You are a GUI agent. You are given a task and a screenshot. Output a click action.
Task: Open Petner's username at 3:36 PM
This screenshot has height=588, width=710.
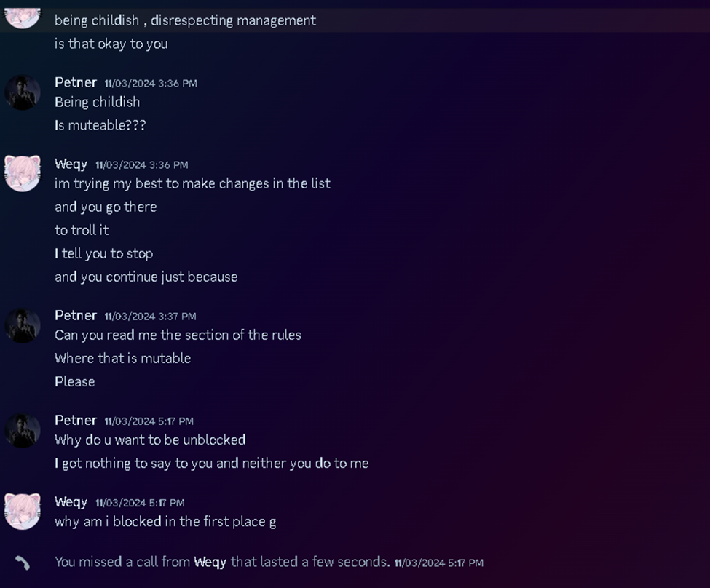pos(76,82)
